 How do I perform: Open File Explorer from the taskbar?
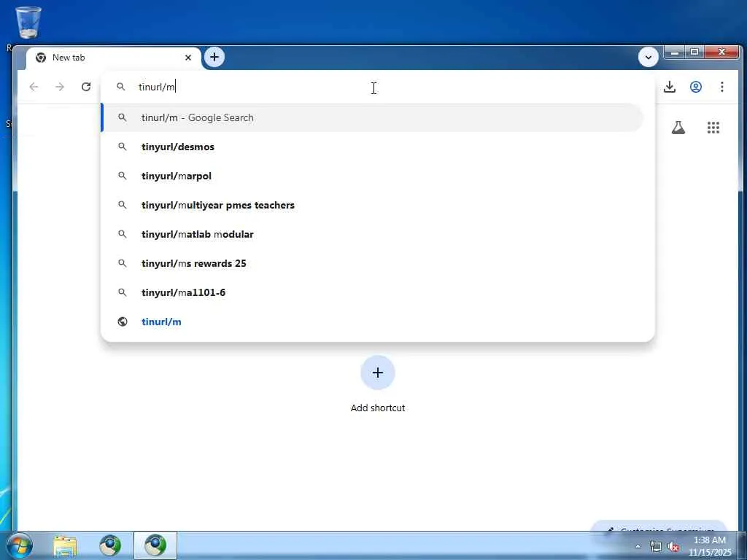click(x=65, y=545)
